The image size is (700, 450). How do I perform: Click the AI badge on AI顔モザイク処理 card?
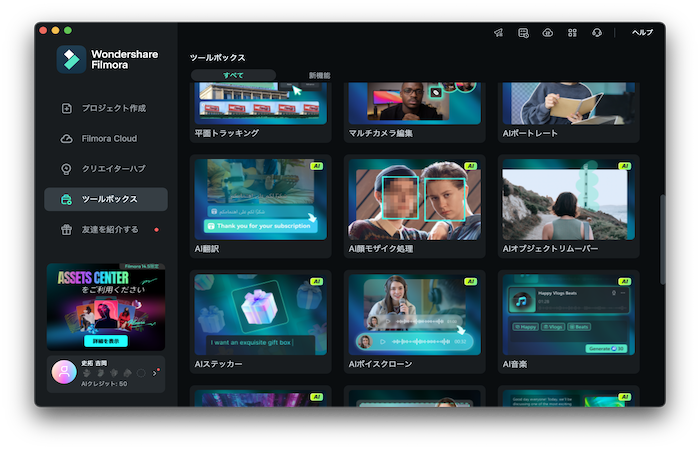coord(471,166)
